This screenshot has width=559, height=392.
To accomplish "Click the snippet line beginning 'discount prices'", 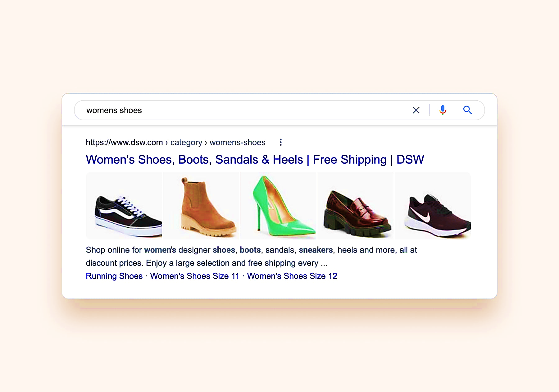I will 207,263.
